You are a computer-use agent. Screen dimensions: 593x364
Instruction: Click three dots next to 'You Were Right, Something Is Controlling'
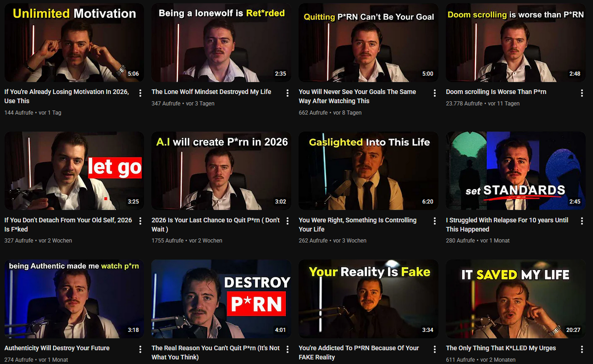(434, 221)
